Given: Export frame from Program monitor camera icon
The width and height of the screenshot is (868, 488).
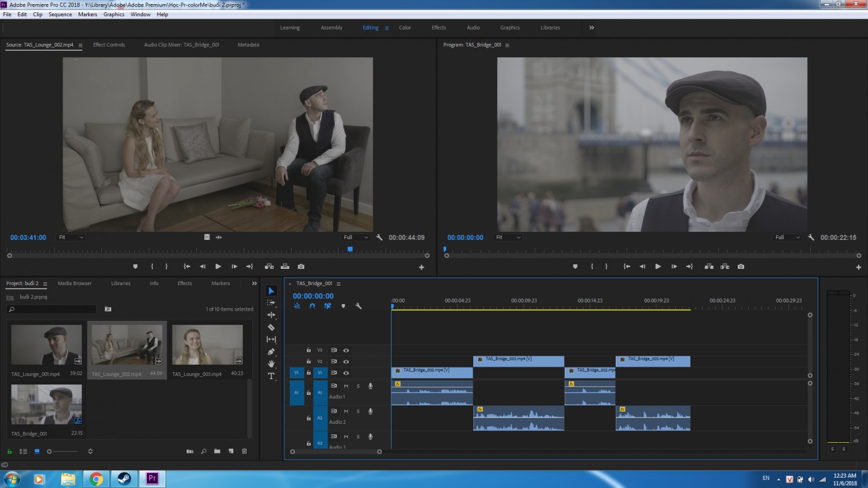Looking at the screenshot, I should tap(741, 267).
